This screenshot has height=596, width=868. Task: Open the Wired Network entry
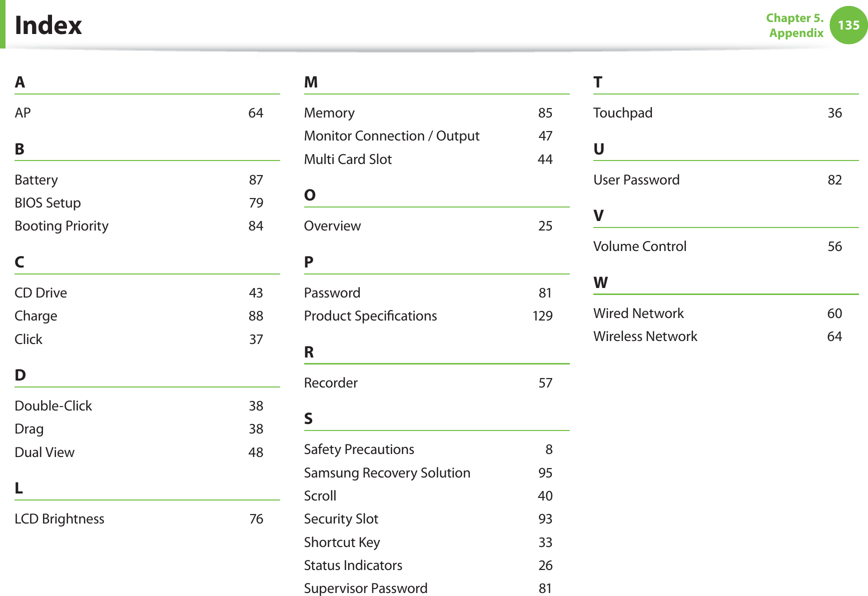[638, 313]
